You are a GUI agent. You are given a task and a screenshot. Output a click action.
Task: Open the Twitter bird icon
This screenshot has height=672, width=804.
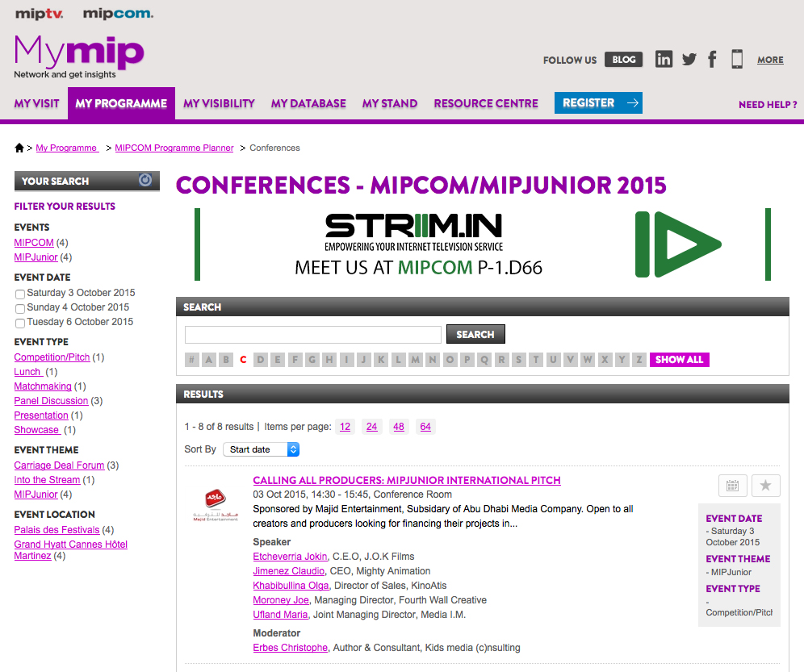click(x=689, y=60)
